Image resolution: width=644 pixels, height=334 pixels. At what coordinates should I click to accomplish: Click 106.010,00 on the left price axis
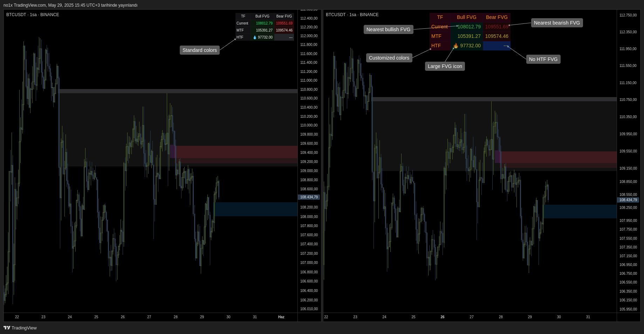309,309
